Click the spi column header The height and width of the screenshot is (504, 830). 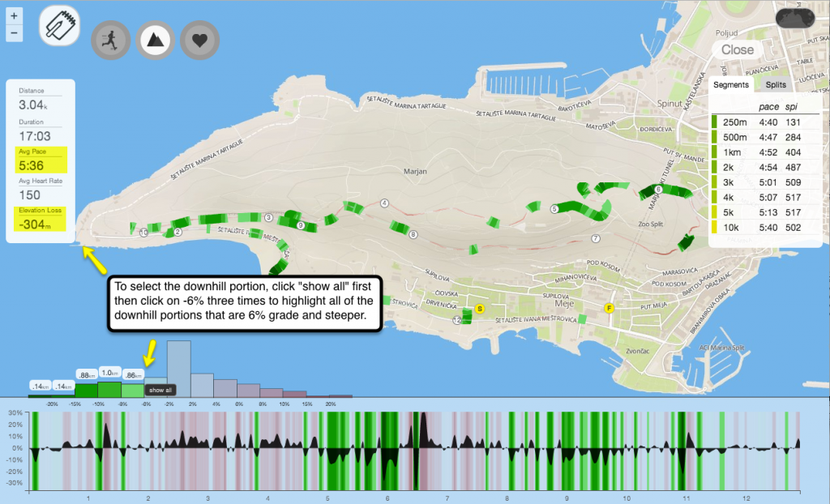click(791, 107)
